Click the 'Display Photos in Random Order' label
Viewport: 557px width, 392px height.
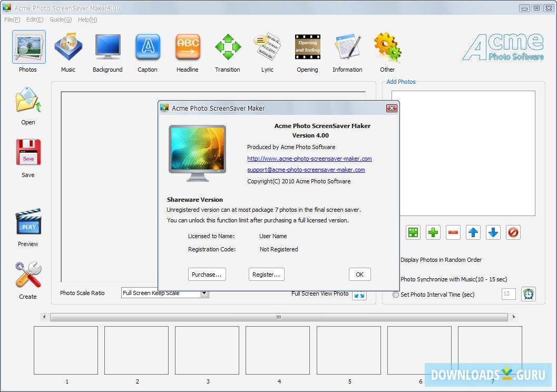pos(441,260)
